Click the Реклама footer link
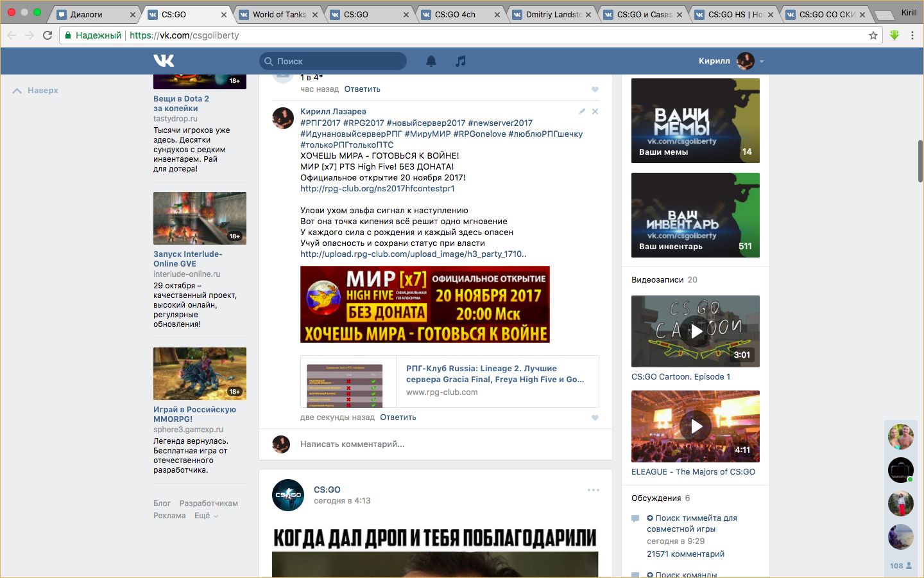 (169, 516)
